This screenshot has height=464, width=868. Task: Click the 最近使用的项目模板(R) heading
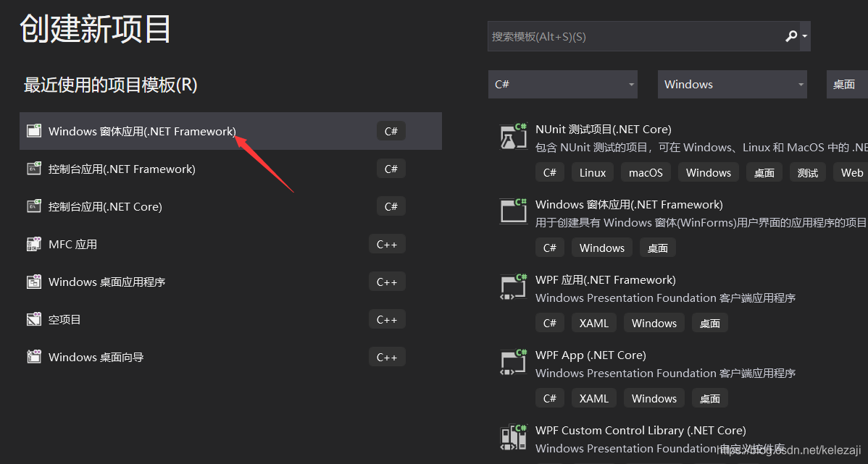coord(111,85)
